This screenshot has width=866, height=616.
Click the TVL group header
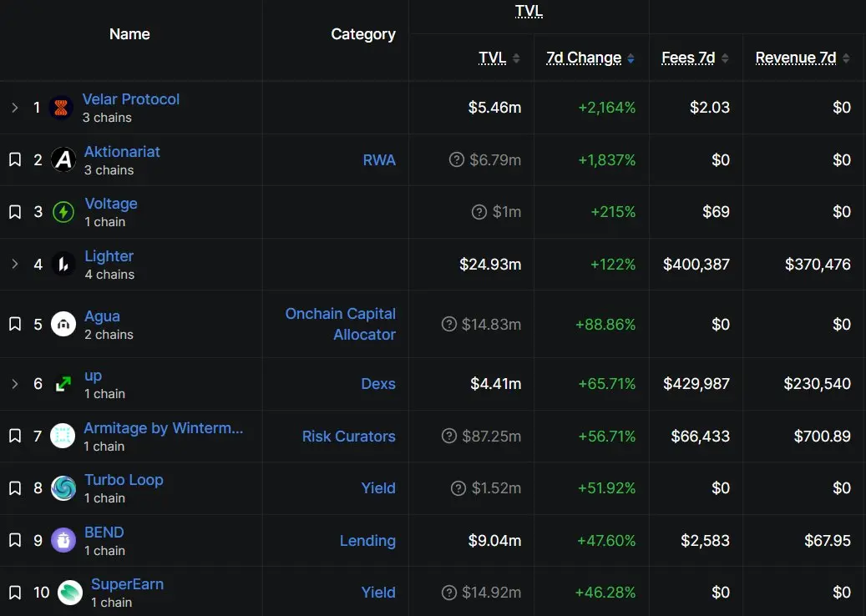coord(529,11)
